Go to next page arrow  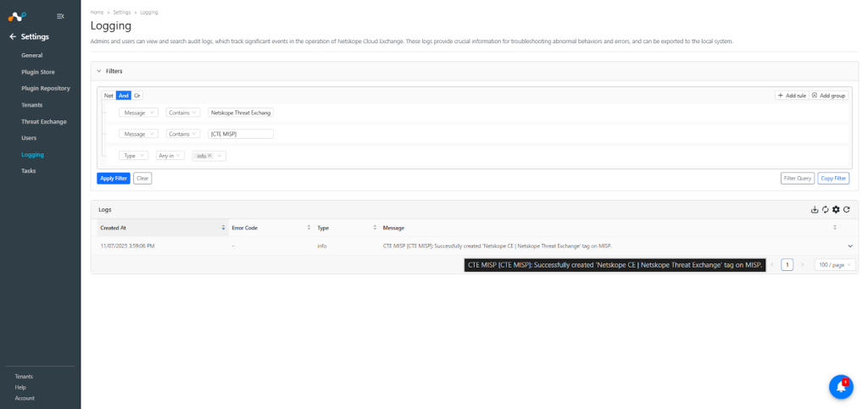click(x=803, y=265)
